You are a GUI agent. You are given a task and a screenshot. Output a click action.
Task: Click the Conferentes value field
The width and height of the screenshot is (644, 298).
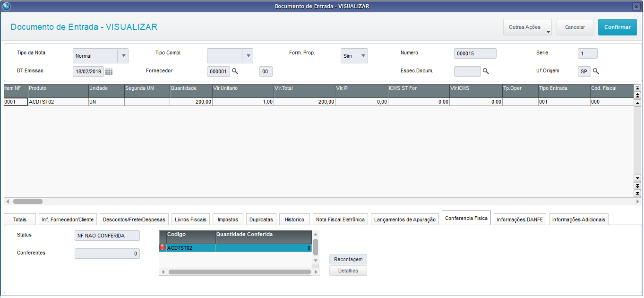click(x=107, y=254)
